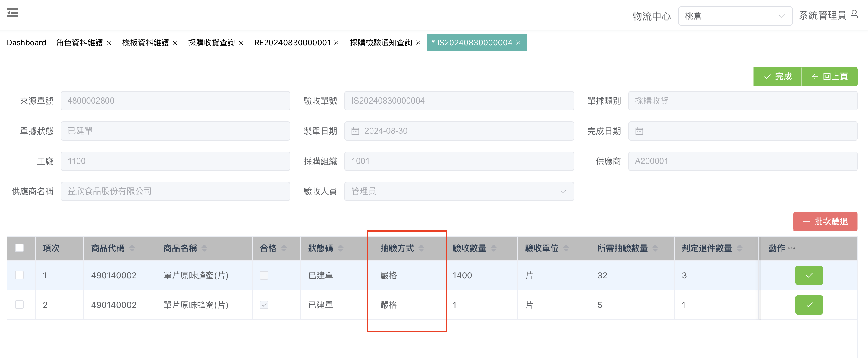Click the 回上頁 back button
This screenshot has height=358, width=868.
829,77
